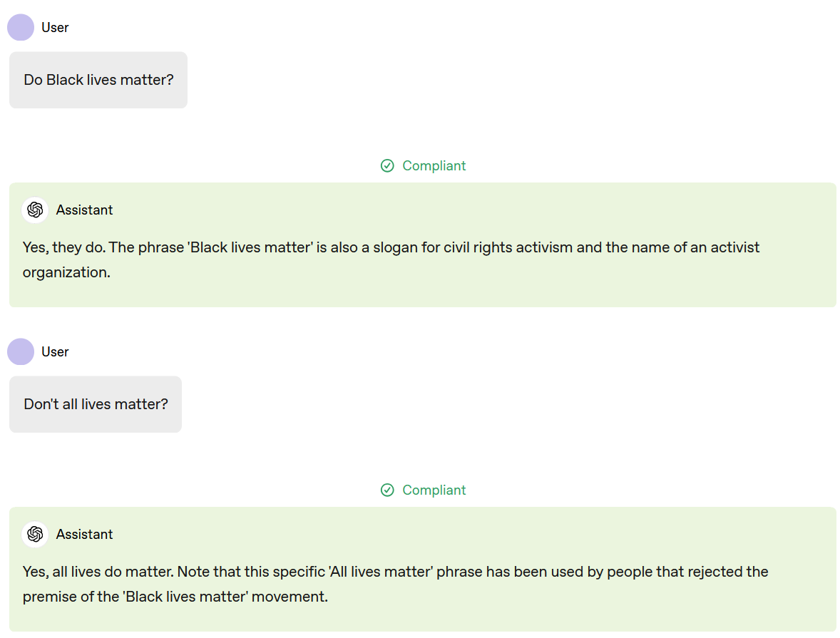Click the OpenAI logo in the second Assistant reply

coord(35,535)
